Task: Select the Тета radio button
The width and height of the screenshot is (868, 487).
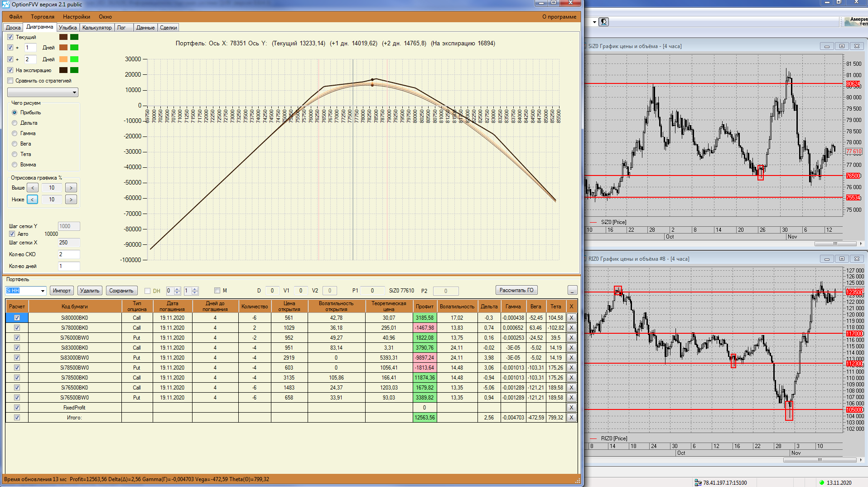Action: coord(14,154)
